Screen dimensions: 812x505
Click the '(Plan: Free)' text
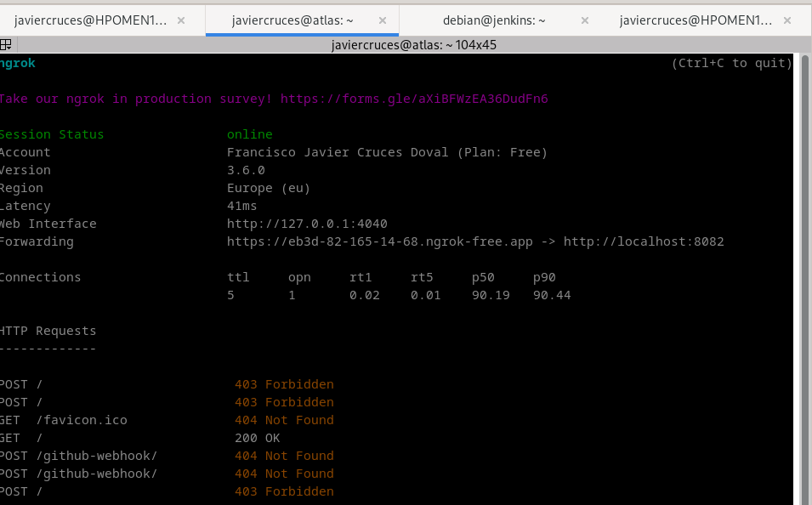(503, 152)
